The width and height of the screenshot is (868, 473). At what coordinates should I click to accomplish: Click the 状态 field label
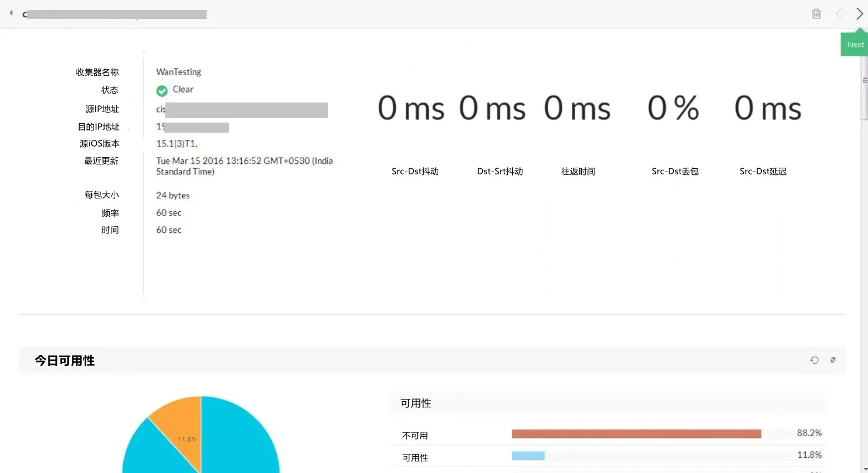110,90
